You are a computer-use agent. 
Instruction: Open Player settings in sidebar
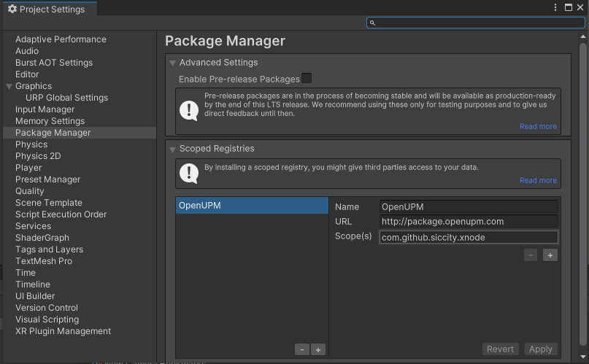point(28,168)
